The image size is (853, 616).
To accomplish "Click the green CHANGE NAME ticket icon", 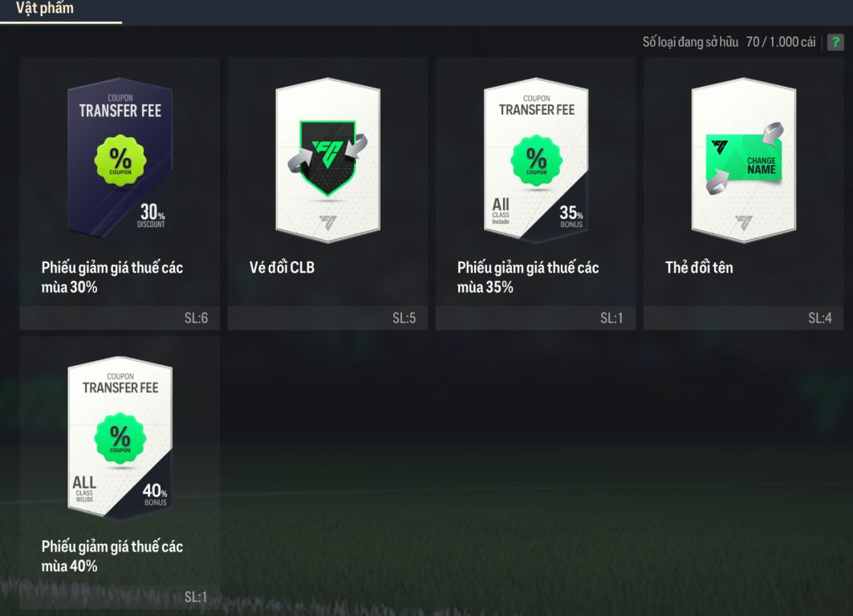I will pos(744,158).
